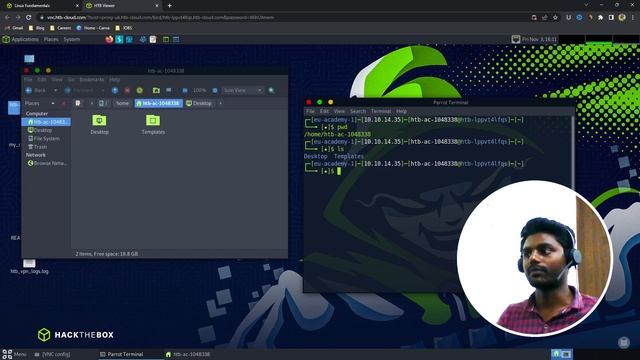Open the Icon View dropdown
This screenshot has width=640, height=360.
(x=242, y=90)
